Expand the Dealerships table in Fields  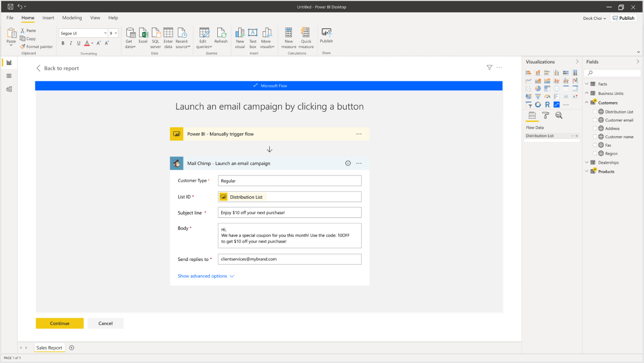pos(586,163)
